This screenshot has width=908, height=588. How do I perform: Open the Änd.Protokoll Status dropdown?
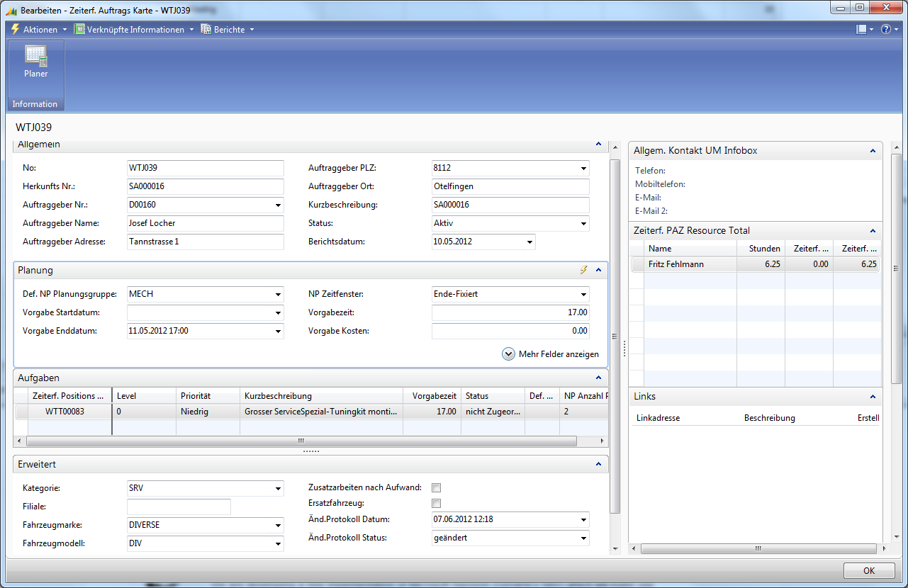pyautogui.click(x=583, y=538)
